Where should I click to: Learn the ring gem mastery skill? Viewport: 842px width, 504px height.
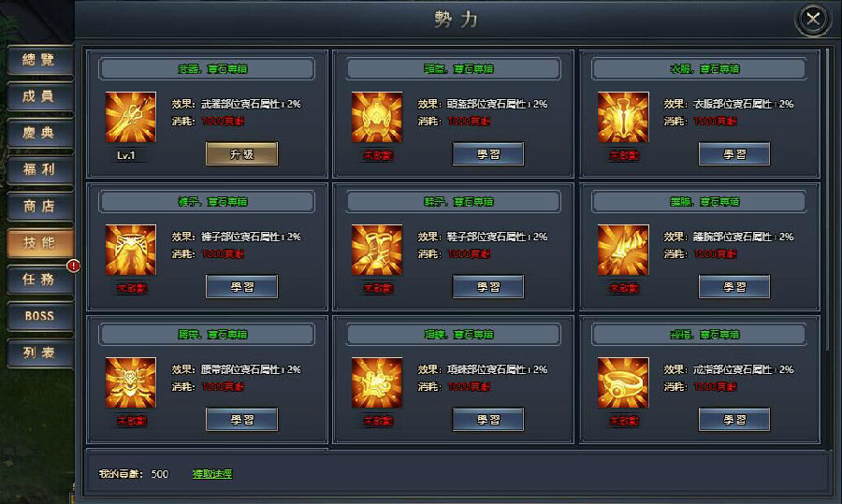[x=734, y=420]
